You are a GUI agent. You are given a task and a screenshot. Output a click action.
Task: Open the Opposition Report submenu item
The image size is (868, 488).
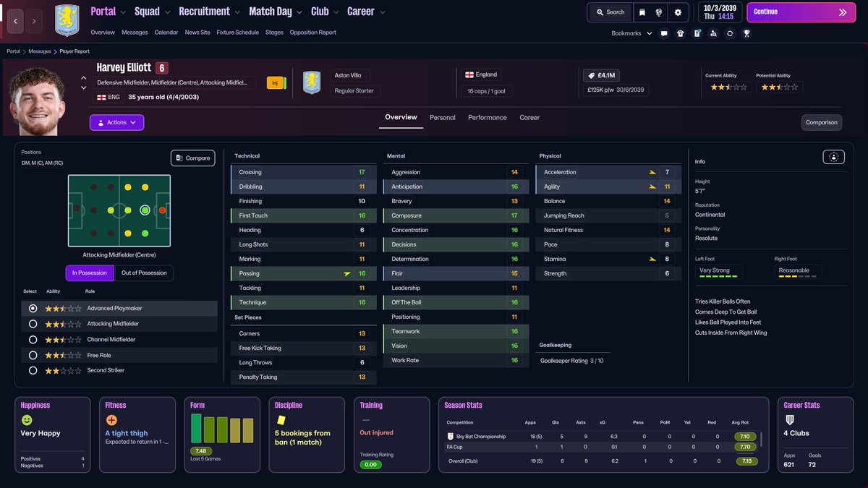point(313,33)
